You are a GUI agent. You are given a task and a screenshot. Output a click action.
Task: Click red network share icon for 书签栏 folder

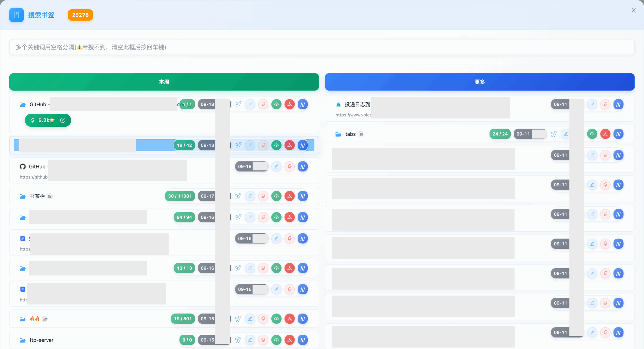click(290, 196)
